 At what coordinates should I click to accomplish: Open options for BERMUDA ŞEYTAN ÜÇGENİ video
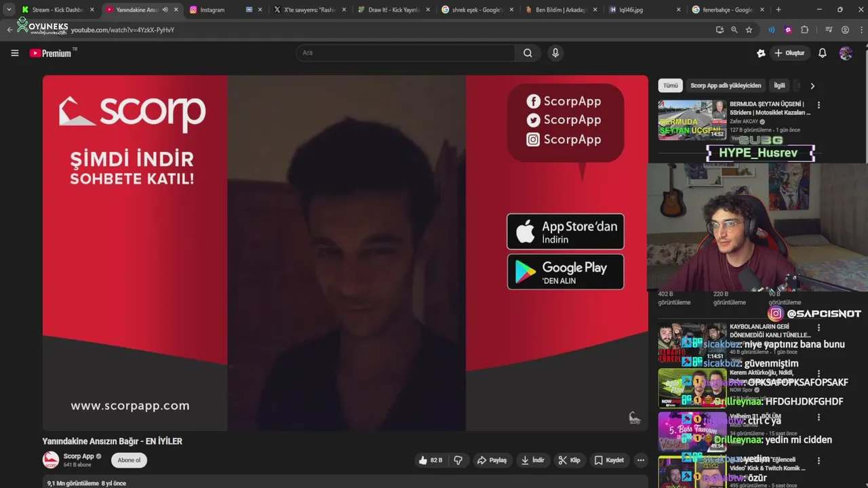coord(818,105)
